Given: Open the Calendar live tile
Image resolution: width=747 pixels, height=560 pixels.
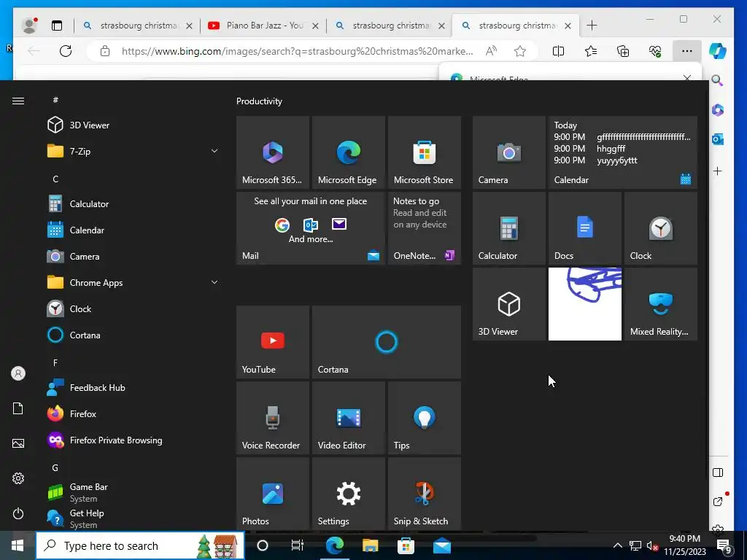Looking at the screenshot, I should click(x=623, y=152).
